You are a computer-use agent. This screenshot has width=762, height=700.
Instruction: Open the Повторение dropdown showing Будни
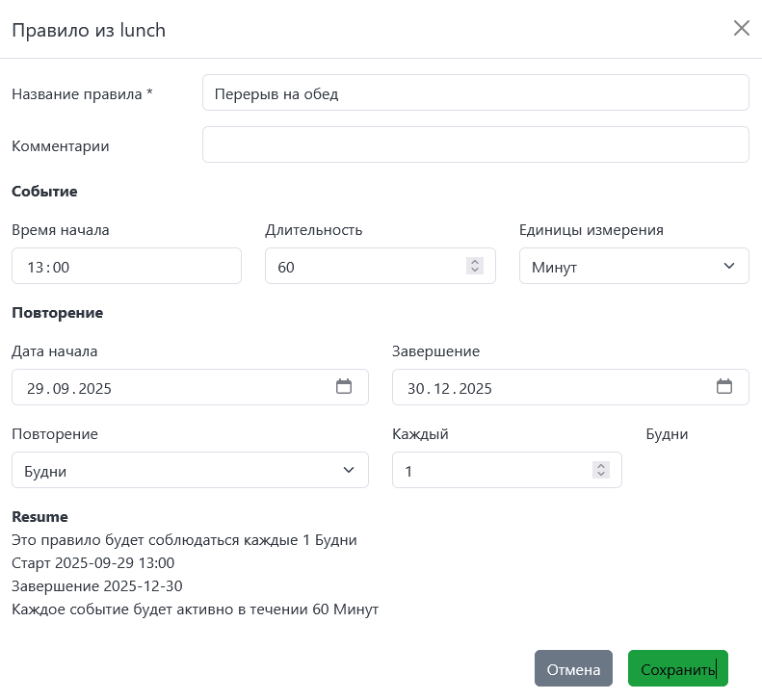tap(190, 471)
